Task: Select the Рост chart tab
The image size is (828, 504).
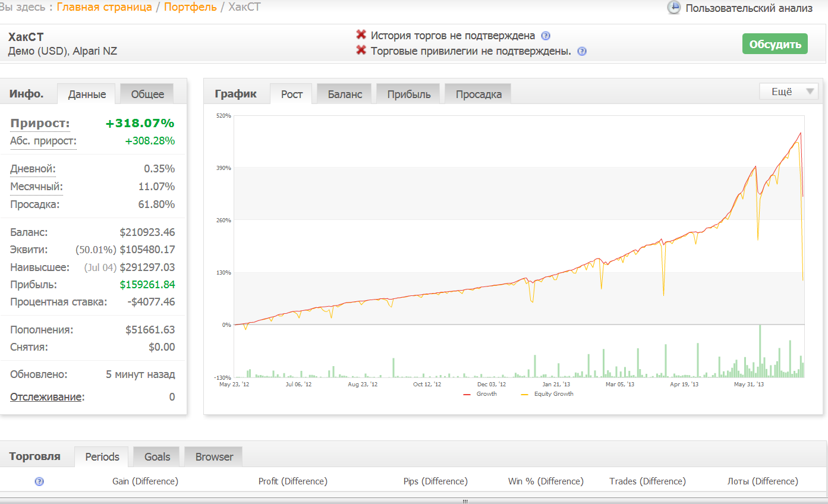Action: (292, 94)
